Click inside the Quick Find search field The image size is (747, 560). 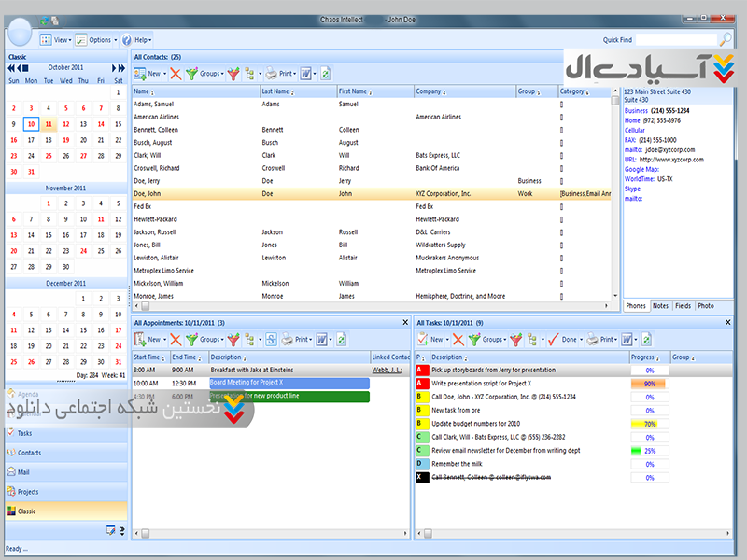tap(676, 39)
